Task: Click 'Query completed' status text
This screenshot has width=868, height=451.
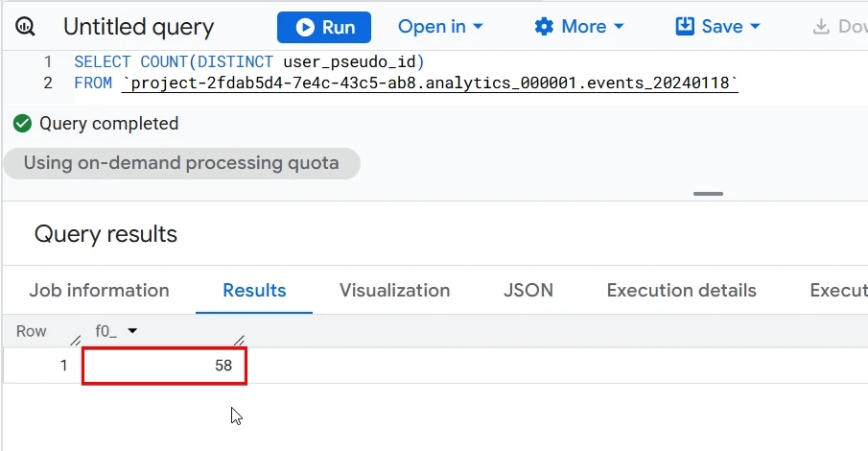Action: click(109, 124)
